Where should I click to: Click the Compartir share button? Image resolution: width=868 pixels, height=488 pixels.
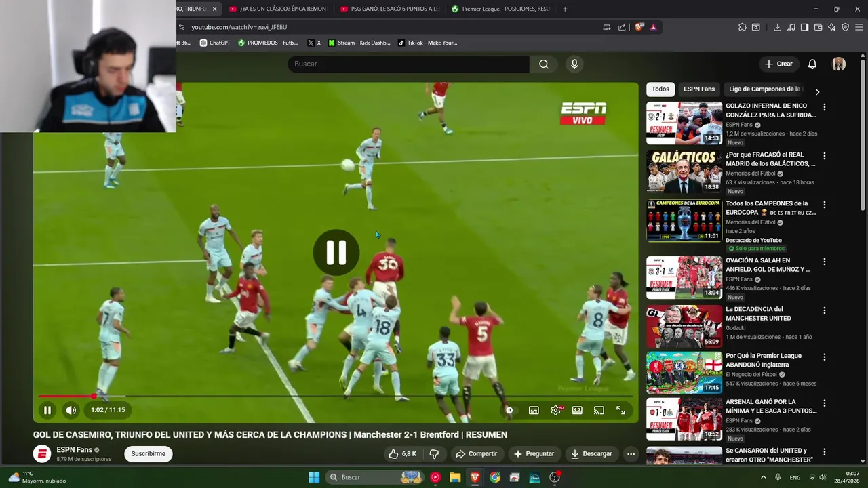click(x=476, y=454)
